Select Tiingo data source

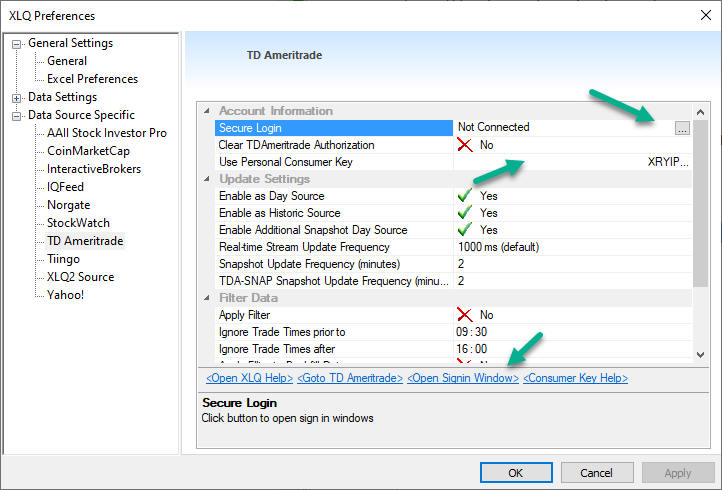[63, 259]
